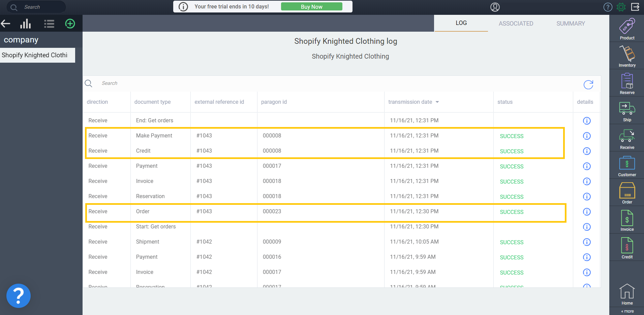The width and height of the screenshot is (644, 315).
Task: Click the direction column header
Action: (x=97, y=102)
